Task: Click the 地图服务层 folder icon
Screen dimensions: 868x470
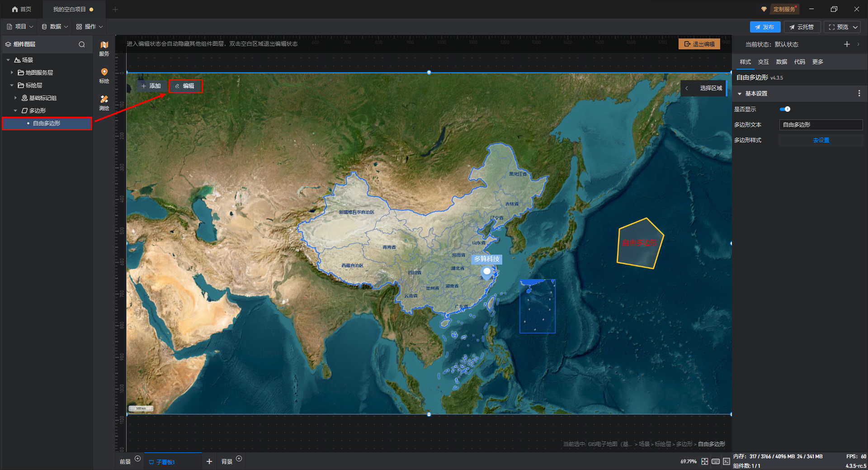Action: click(x=21, y=72)
